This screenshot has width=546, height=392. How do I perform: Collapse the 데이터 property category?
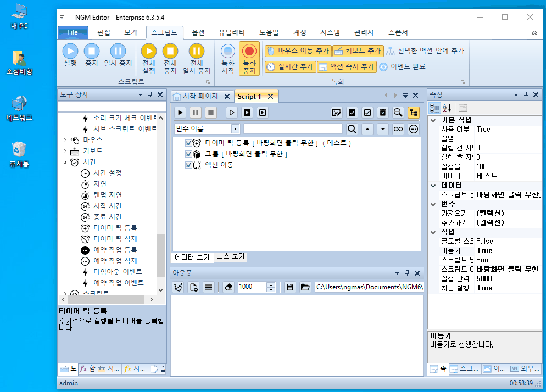point(433,186)
